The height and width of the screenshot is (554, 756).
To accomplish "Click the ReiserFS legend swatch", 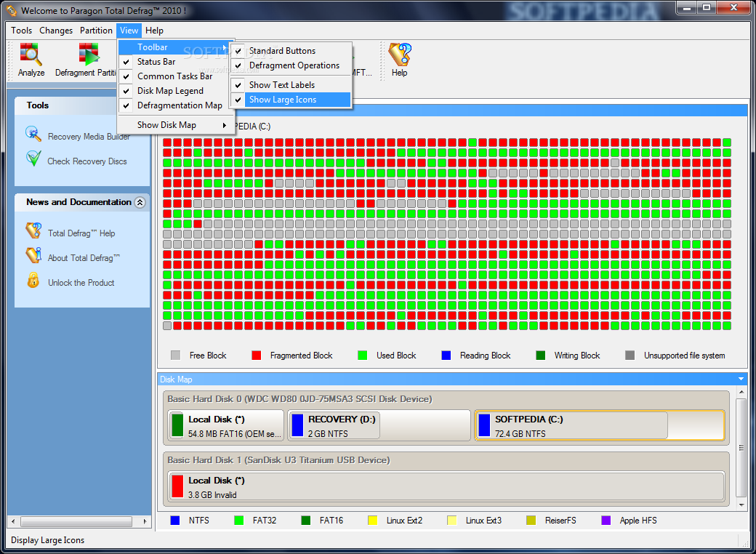I will 531,521.
